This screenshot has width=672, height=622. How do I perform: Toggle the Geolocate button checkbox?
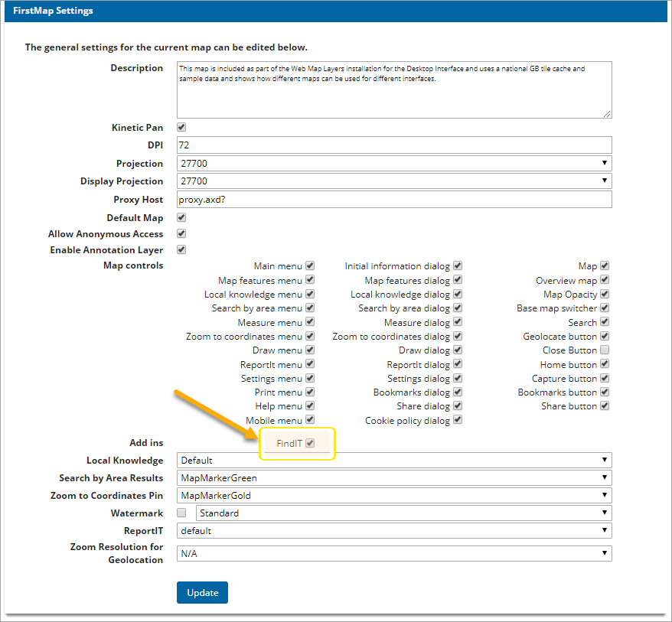coord(605,337)
